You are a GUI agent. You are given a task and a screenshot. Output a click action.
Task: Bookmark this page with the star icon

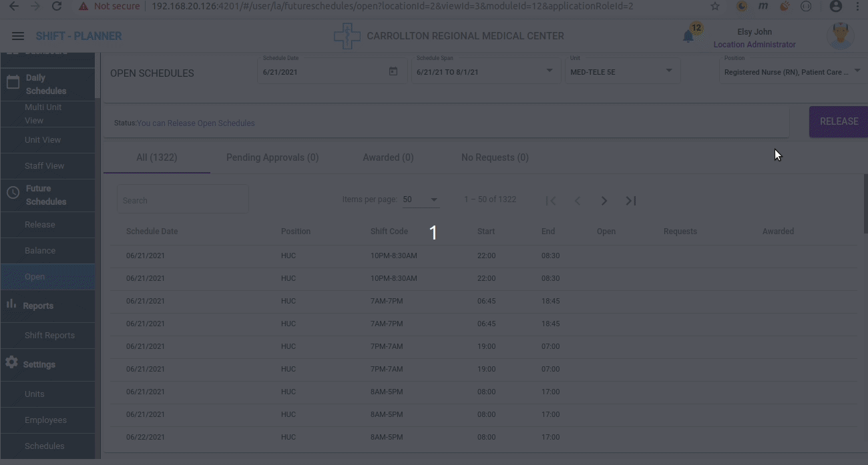point(715,6)
